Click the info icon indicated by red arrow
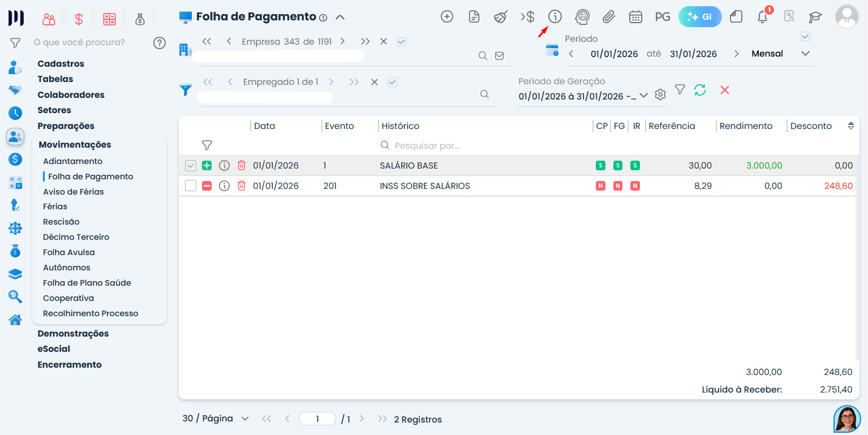Viewport: 868px width, 435px height. 555,16
